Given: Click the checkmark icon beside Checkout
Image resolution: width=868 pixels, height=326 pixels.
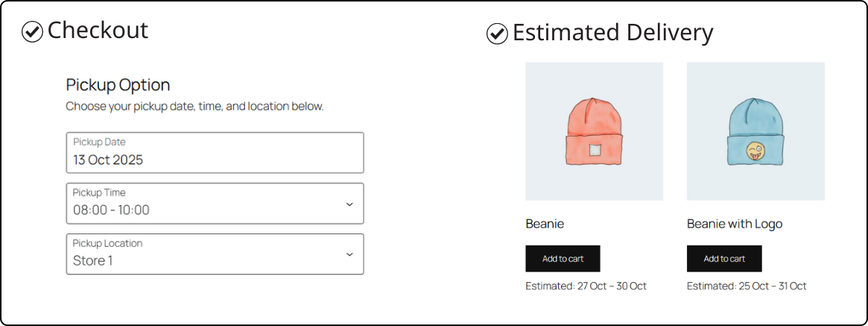Looking at the screenshot, I should [32, 32].
